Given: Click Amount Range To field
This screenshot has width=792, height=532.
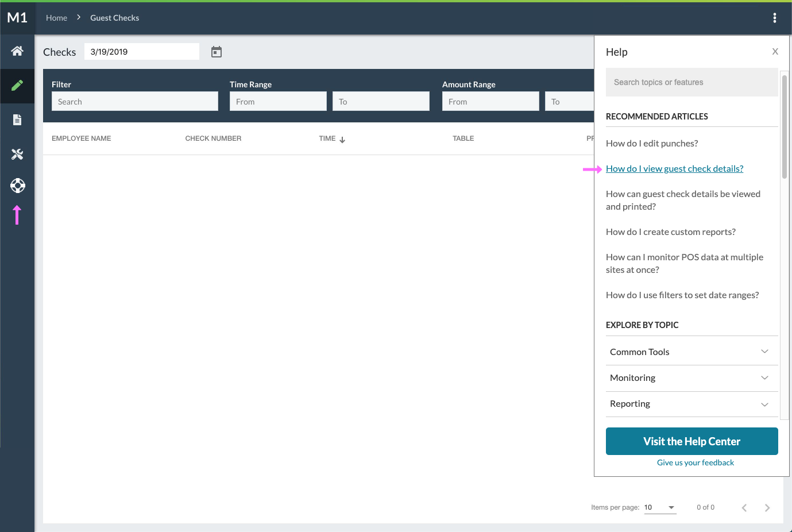Looking at the screenshot, I should pos(569,102).
